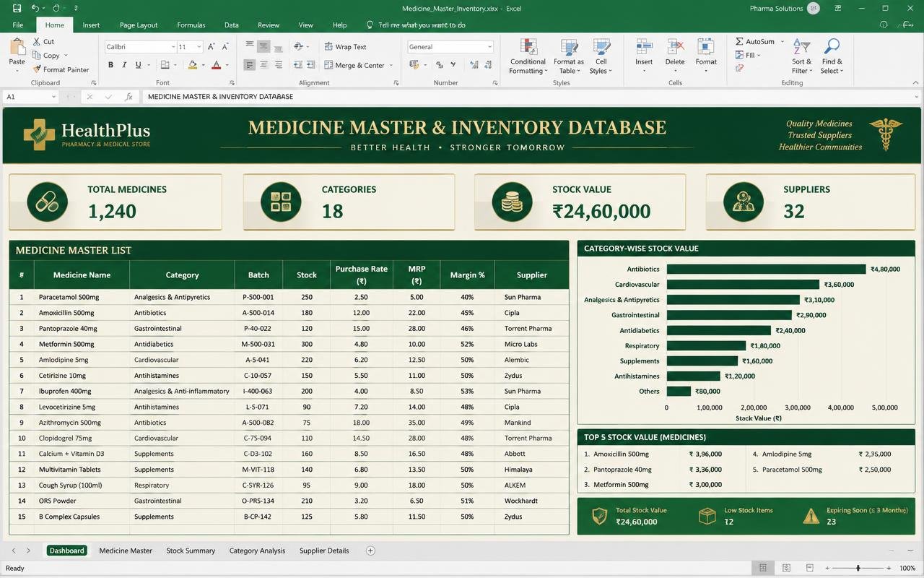Open the fill color swatch button

pos(193,65)
